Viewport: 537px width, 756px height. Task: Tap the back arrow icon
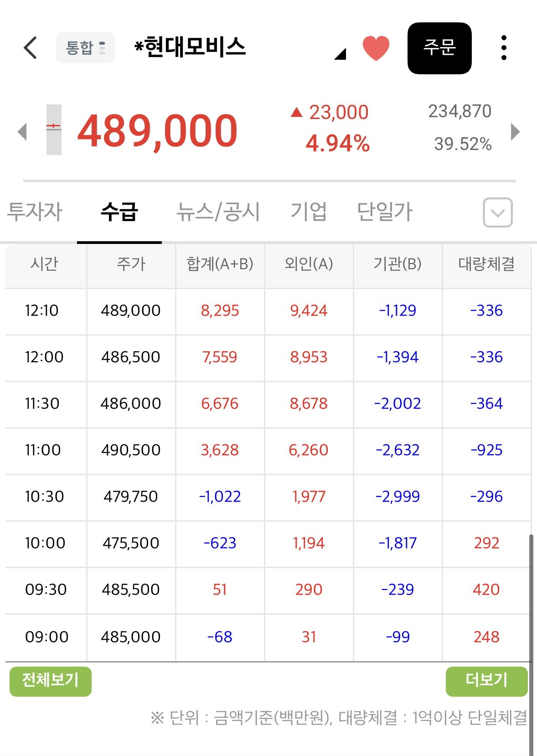click(30, 47)
